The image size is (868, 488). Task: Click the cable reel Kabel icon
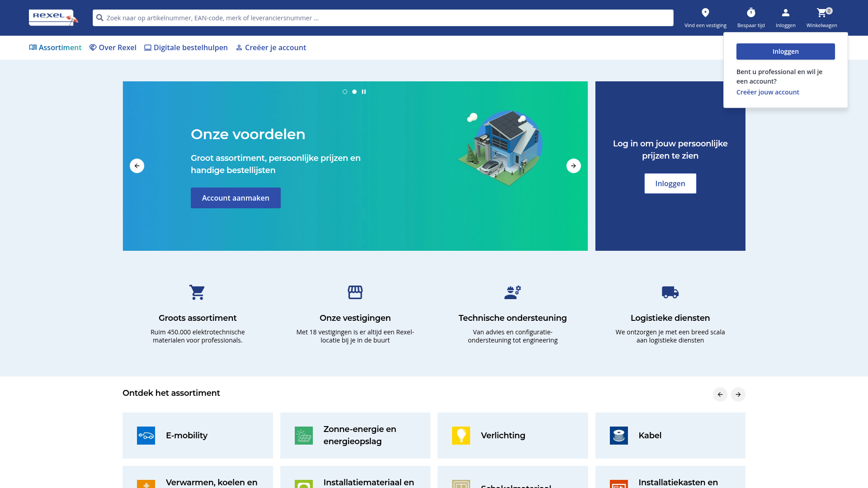coord(619,436)
